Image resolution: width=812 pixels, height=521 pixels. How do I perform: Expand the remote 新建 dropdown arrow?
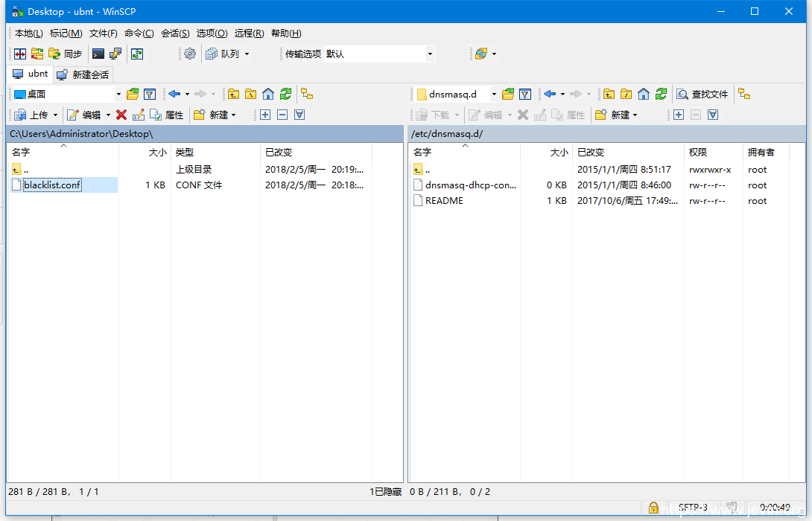point(635,115)
